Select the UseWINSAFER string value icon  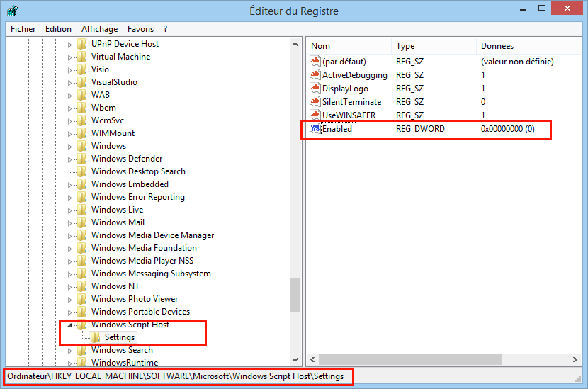point(315,115)
